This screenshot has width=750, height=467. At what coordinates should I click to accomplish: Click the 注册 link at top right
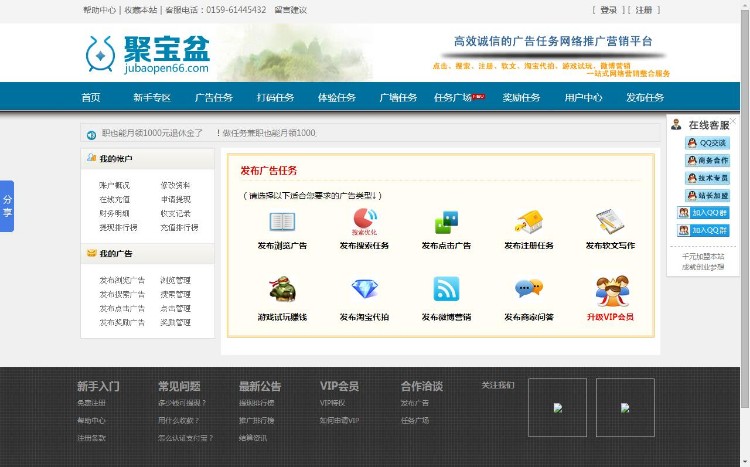(x=644, y=10)
